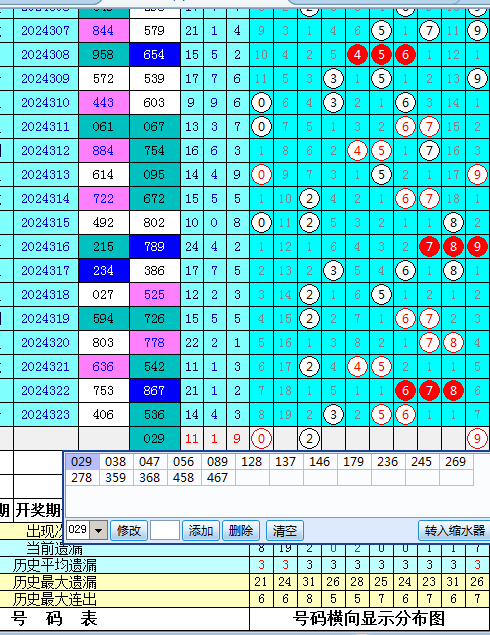The height and width of the screenshot is (635, 490).
Task: Select number group 038 in the list
Action: click(116, 462)
